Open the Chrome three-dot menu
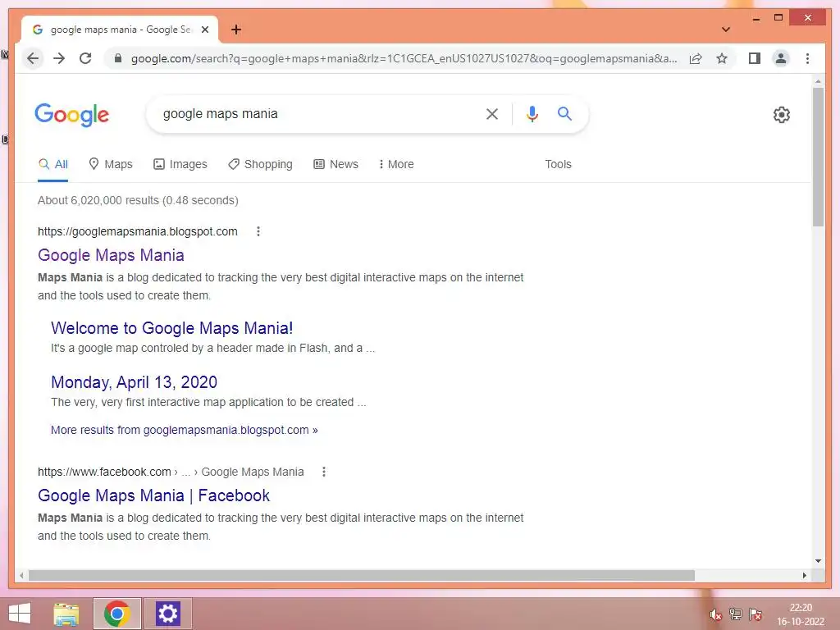The image size is (840, 630). [x=807, y=58]
